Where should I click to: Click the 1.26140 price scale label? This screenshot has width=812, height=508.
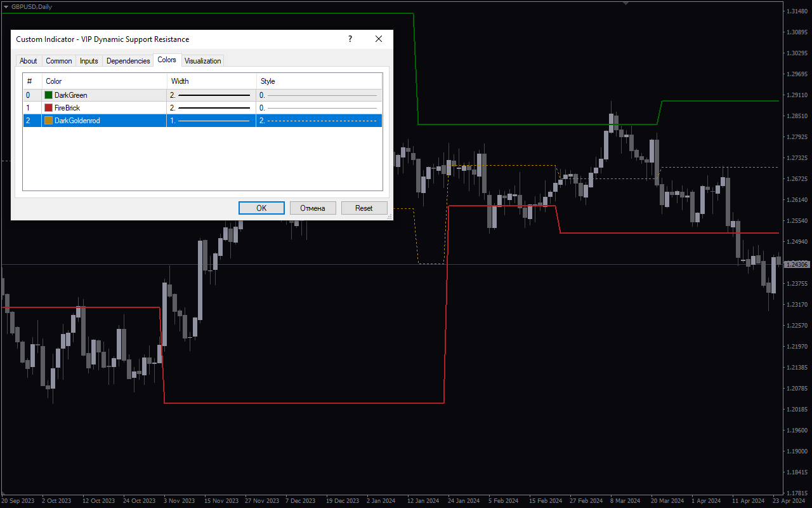coord(797,200)
